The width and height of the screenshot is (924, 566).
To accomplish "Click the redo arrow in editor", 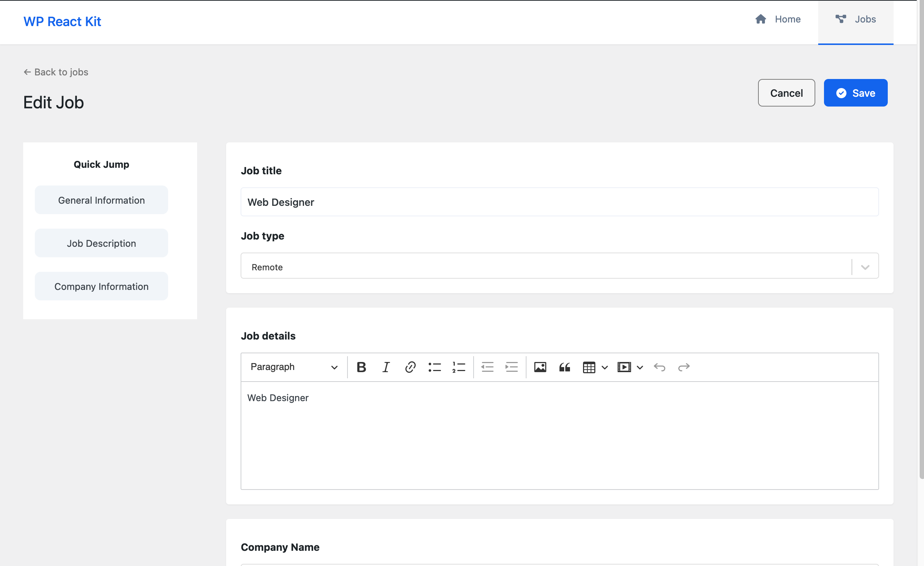I will 684,367.
